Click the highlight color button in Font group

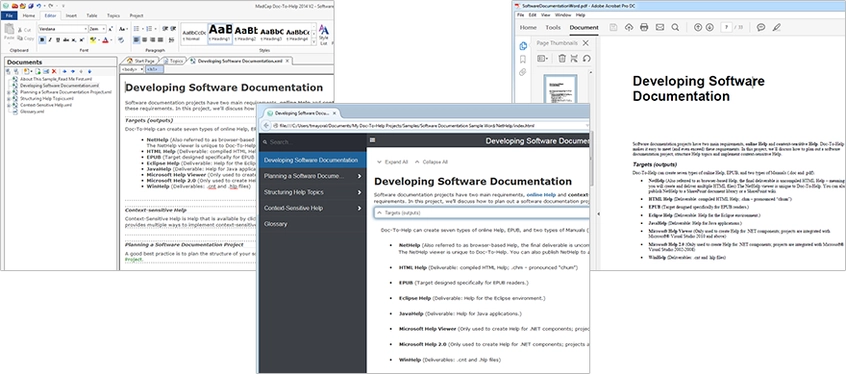point(93,40)
